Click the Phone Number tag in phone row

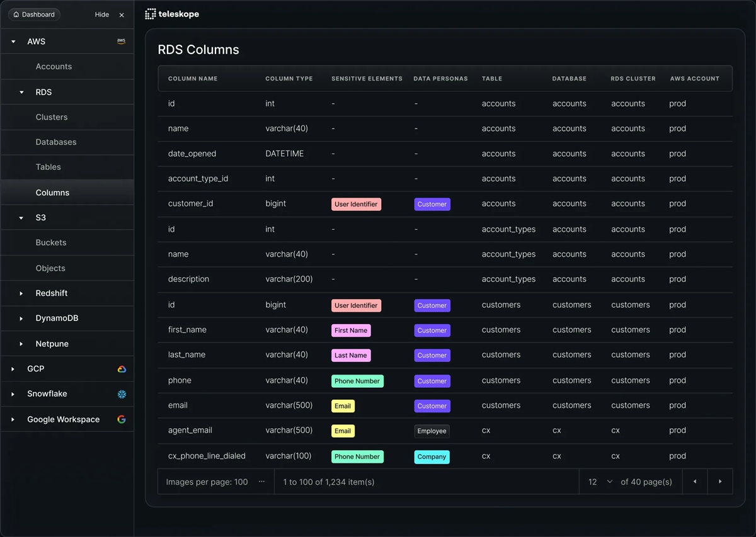coord(357,381)
